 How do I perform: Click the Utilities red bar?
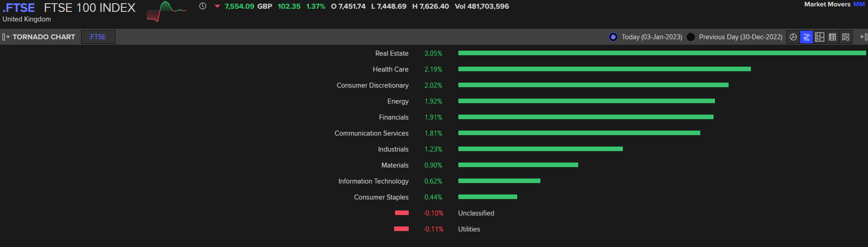401,229
